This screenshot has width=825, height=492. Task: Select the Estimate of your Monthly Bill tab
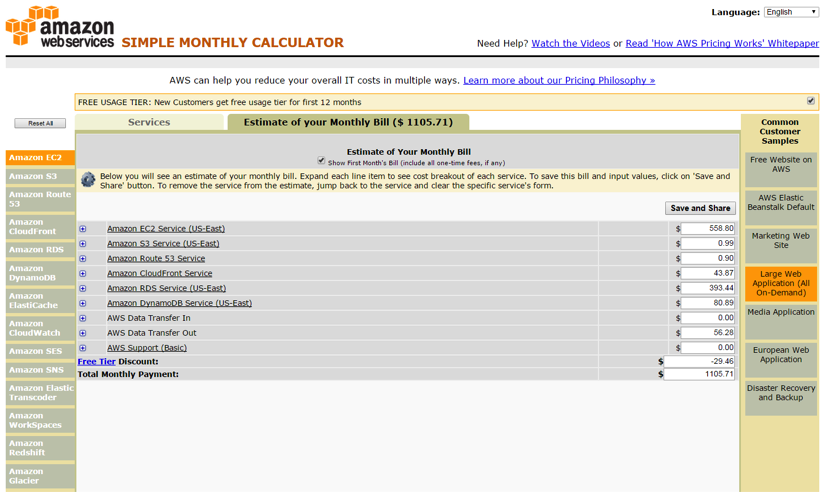pos(348,122)
